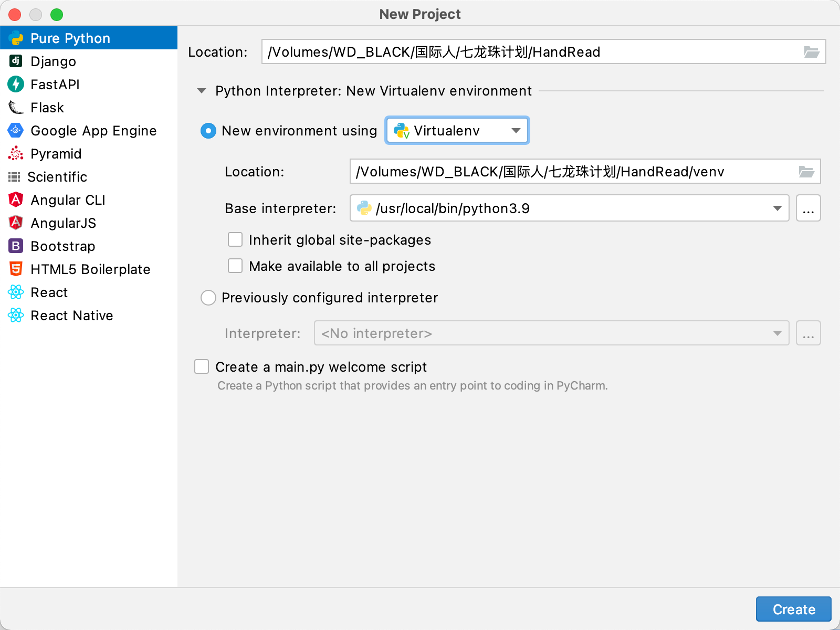Select HTML5 Boilerplate project type
The width and height of the screenshot is (840, 630).
pyautogui.click(x=89, y=269)
